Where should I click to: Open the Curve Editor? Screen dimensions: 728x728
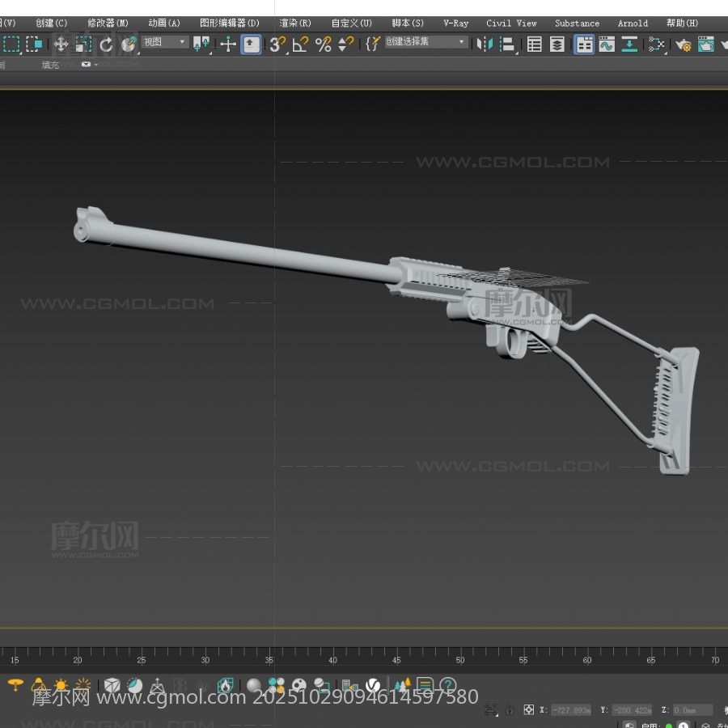point(607,44)
